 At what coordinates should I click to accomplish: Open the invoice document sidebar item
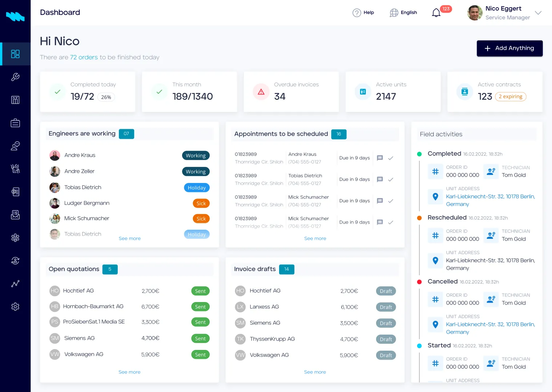15,192
